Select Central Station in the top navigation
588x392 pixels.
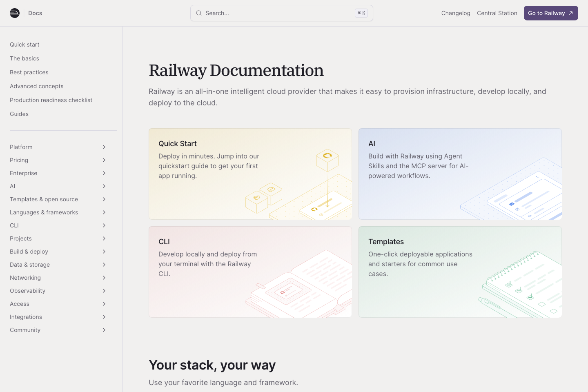click(497, 13)
